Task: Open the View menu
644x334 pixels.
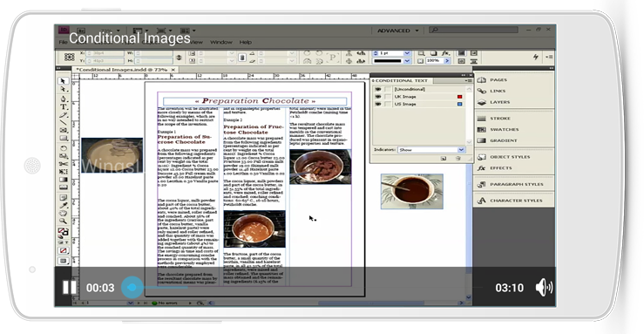Action: point(196,42)
